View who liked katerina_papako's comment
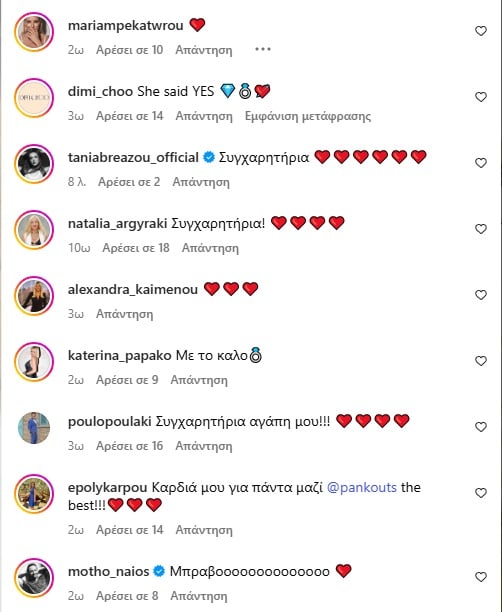502x612 pixels. pos(127,380)
